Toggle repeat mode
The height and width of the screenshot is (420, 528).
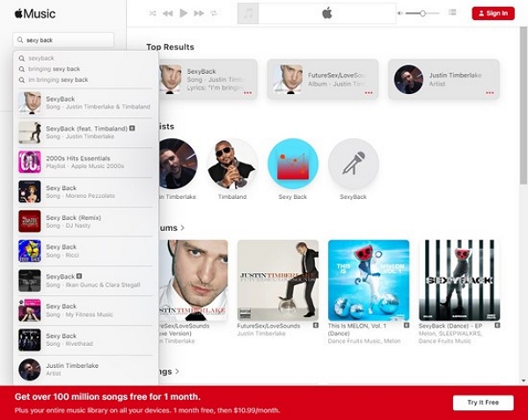coord(214,13)
